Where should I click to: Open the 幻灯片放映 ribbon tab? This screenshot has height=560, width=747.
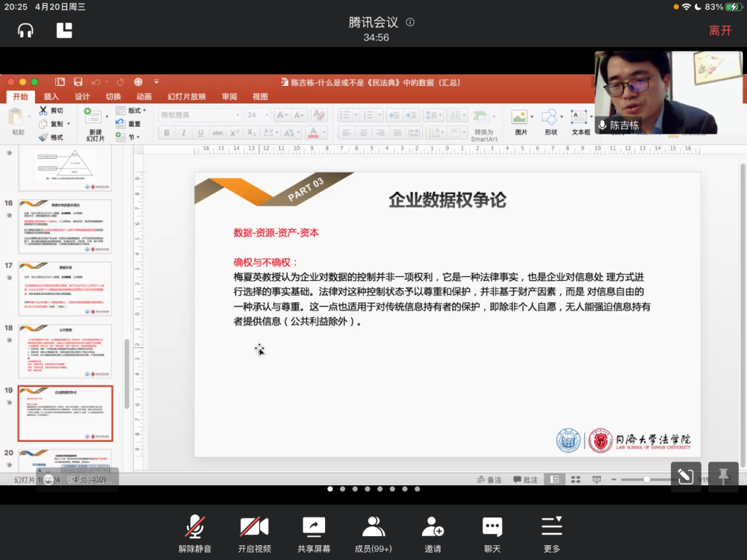(x=187, y=96)
